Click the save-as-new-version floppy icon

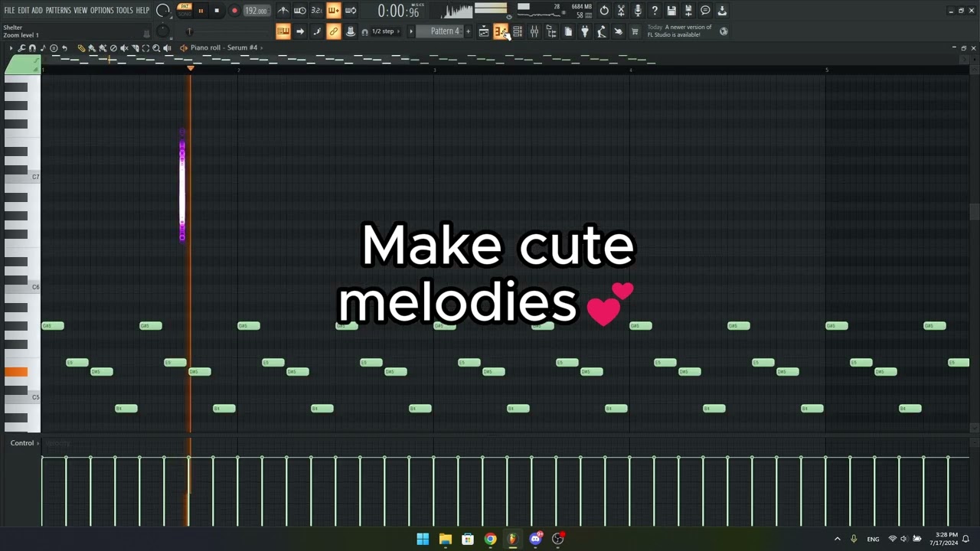pyautogui.click(x=688, y=11)
